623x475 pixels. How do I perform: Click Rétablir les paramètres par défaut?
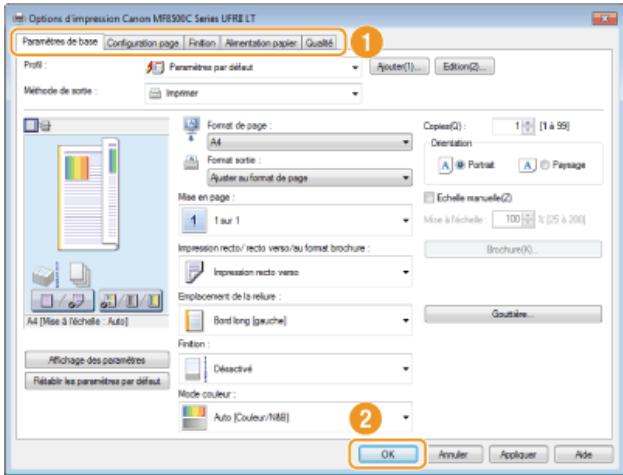click(x=97, y=381)
